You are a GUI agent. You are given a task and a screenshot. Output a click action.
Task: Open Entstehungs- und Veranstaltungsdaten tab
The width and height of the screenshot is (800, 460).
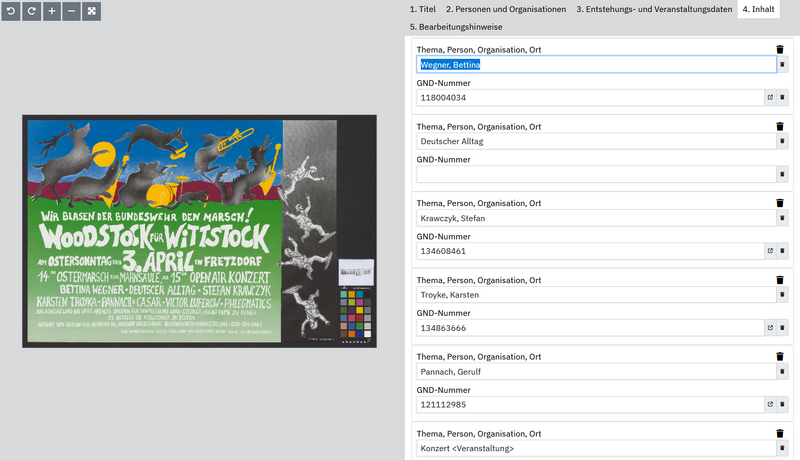[x=654, y=9]
